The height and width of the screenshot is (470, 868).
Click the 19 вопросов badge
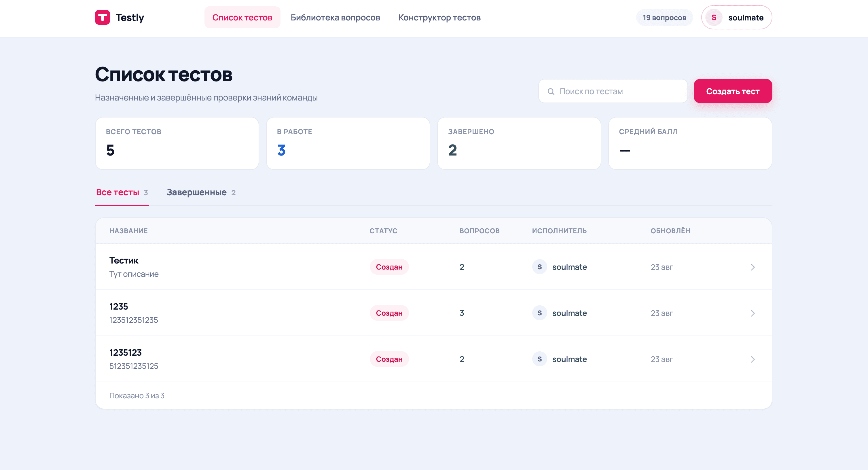pyautogui.click(x=664, y=18)
